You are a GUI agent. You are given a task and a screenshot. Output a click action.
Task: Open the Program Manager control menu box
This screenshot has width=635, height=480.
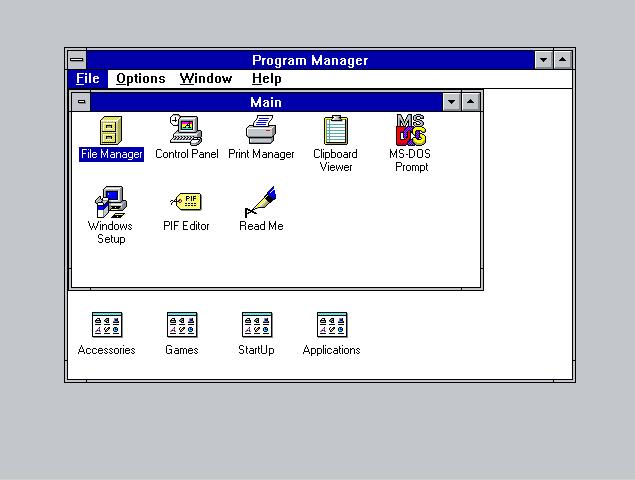pos(77,60)
